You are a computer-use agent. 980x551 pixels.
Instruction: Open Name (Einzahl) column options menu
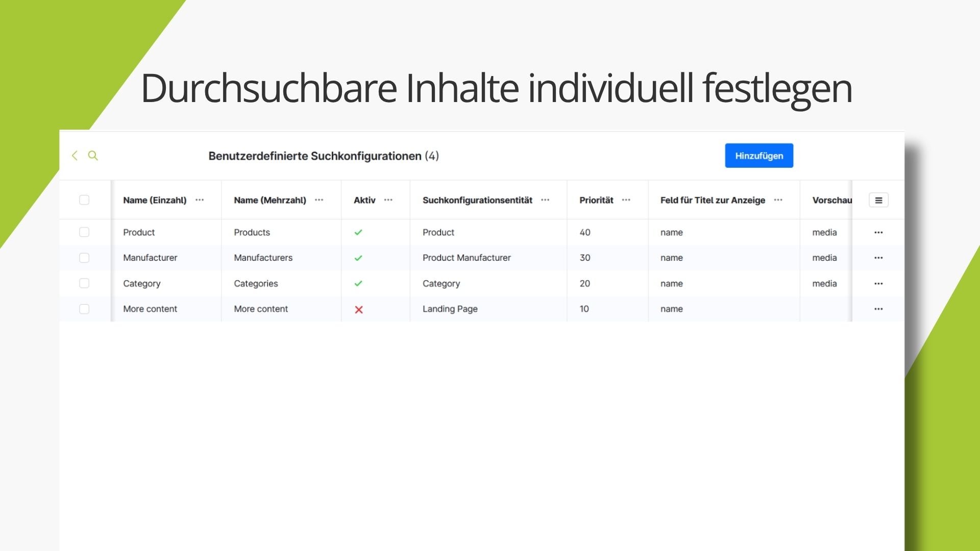click(x=200, y=200)
